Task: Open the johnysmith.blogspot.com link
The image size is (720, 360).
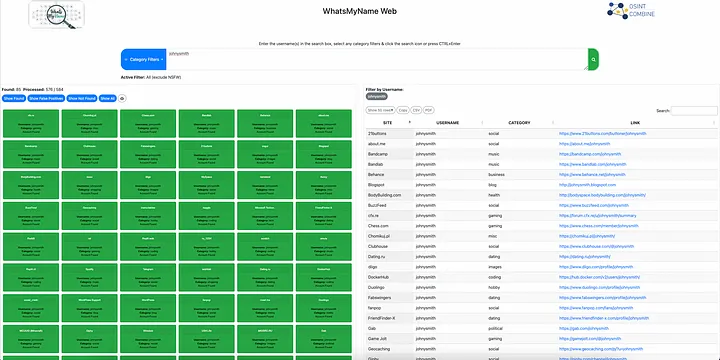Action: pyautogui.click(x=587, y=185)
